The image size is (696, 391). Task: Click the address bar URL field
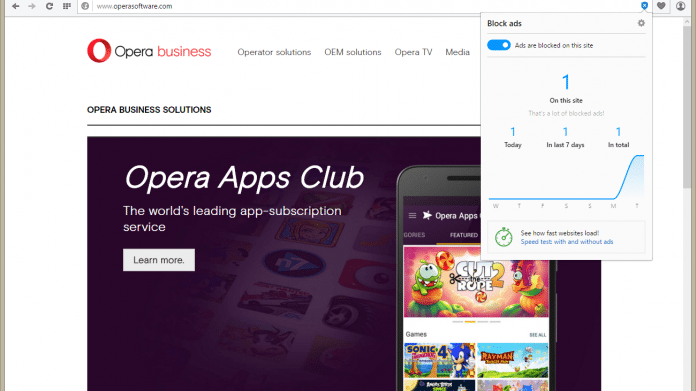click(x=364, y=6)
